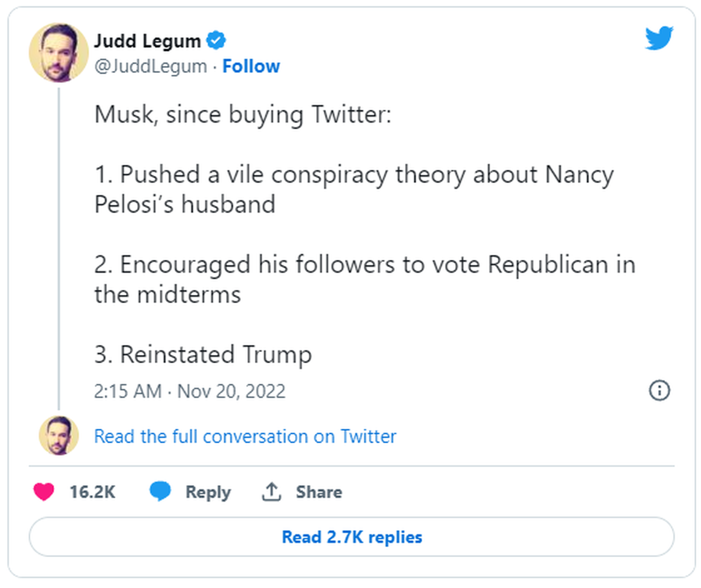Screen dimensions: 701x588
Task: Click the blue reply speech bubble icon
Action: (160, 492)
